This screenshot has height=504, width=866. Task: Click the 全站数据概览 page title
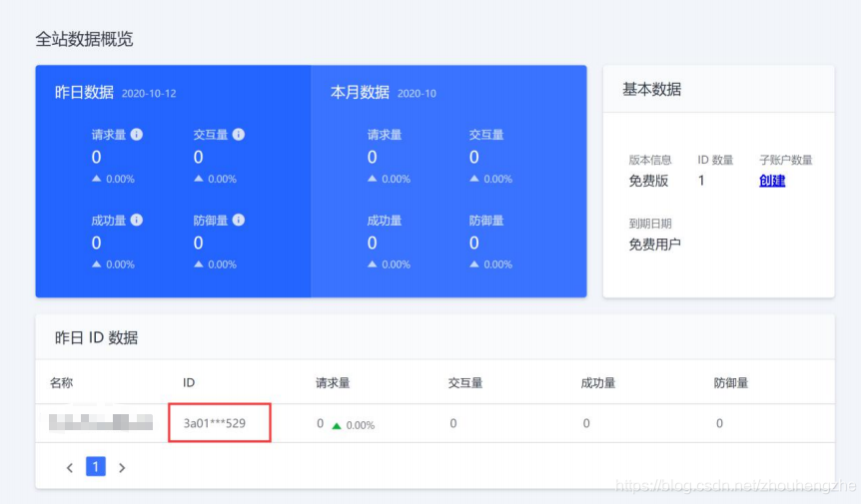coord(84,39)
